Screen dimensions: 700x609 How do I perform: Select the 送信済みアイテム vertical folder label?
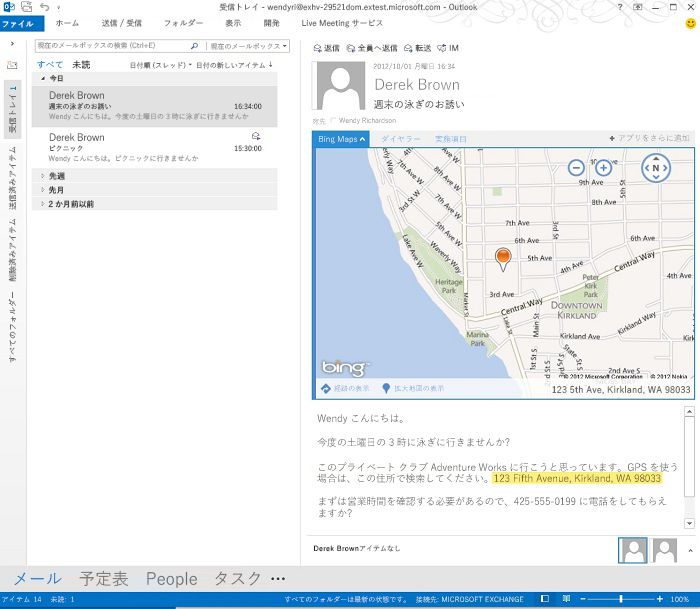12,179
